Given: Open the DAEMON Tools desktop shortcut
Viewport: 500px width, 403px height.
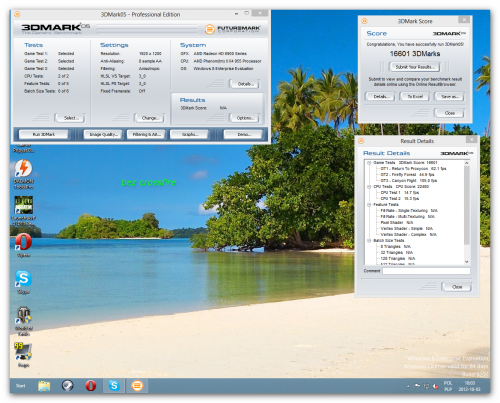Looking at the screenshot, I should [x=23, y=174].
